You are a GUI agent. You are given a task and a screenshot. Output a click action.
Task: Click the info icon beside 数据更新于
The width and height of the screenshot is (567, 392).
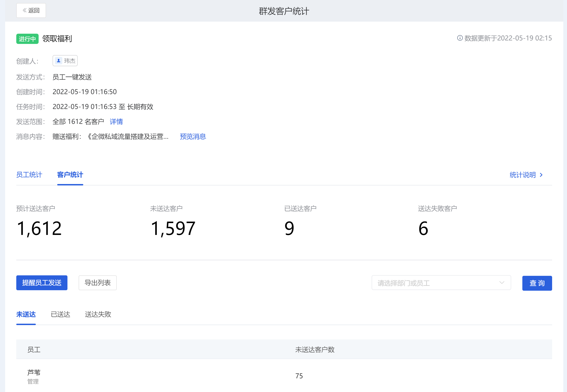pos(460,38)
